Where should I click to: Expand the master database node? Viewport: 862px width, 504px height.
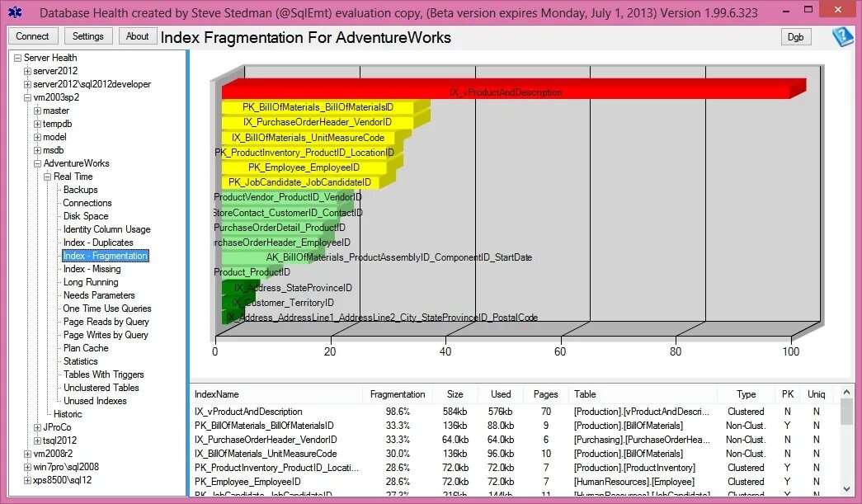[x=36, y=110]
